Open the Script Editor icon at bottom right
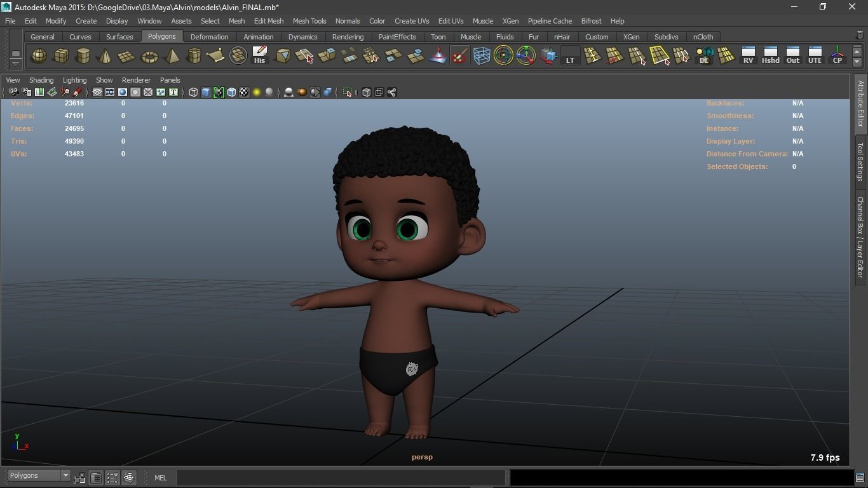Image resolution: width=868 pixels, height=488 pixels. (x=860, y=477)
